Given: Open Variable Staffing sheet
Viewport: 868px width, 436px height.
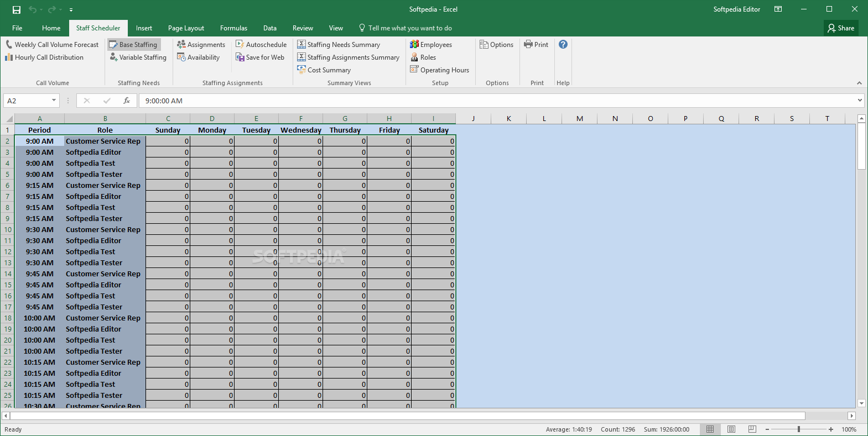Looking at the screenshot, I should (x=138, y=57).
